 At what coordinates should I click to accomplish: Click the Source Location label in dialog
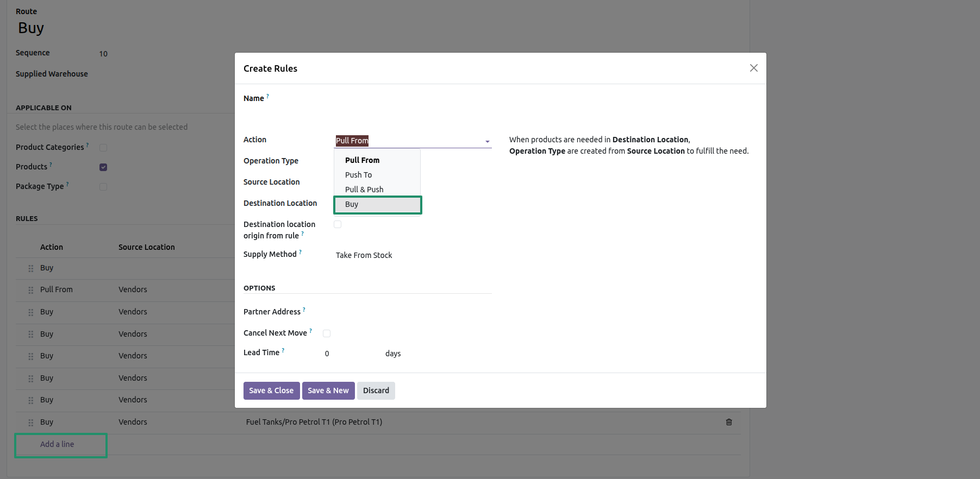[271, 182]
